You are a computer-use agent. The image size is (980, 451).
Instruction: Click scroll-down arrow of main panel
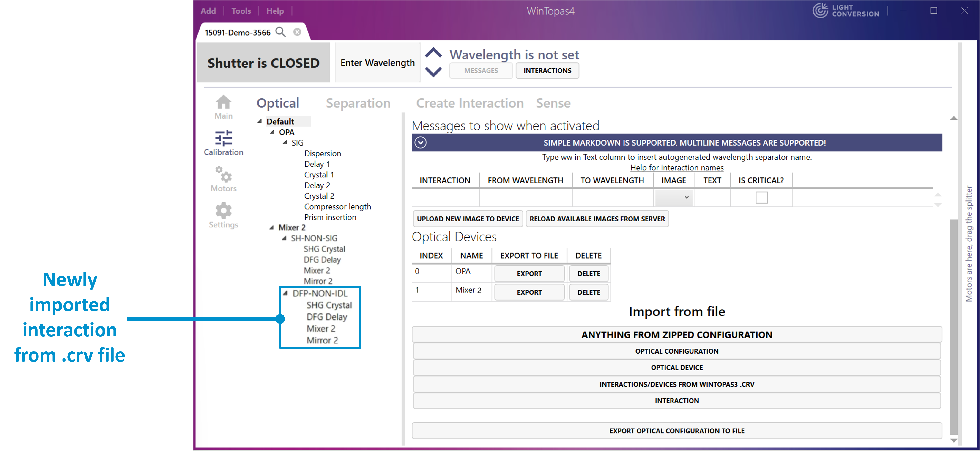tap(953, 440)
